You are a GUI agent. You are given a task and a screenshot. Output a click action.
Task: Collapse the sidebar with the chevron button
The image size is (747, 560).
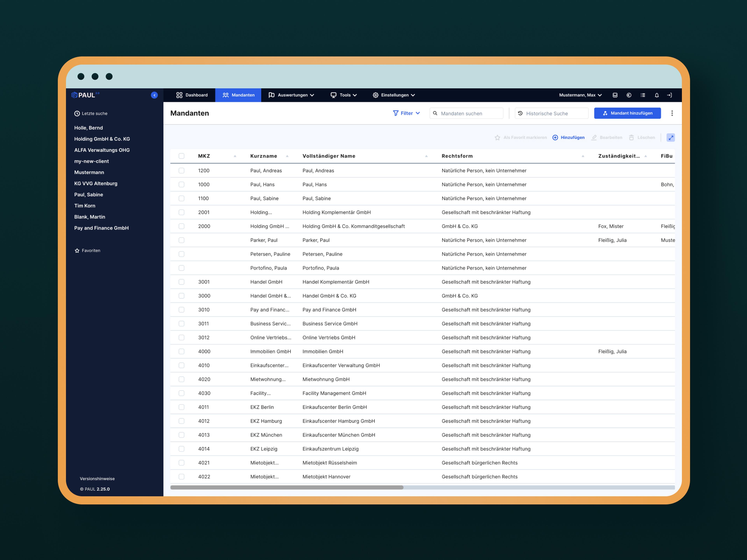tap(154, 95)
